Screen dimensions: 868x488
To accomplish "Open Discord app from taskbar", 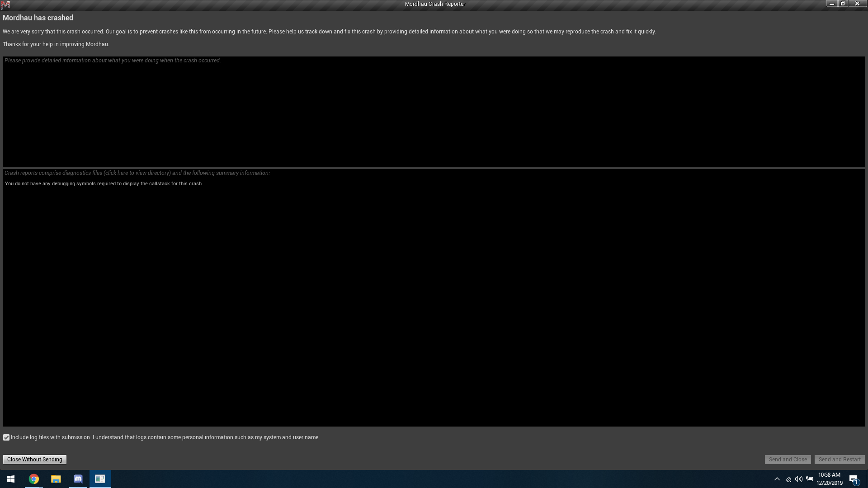I will point(78,479).
